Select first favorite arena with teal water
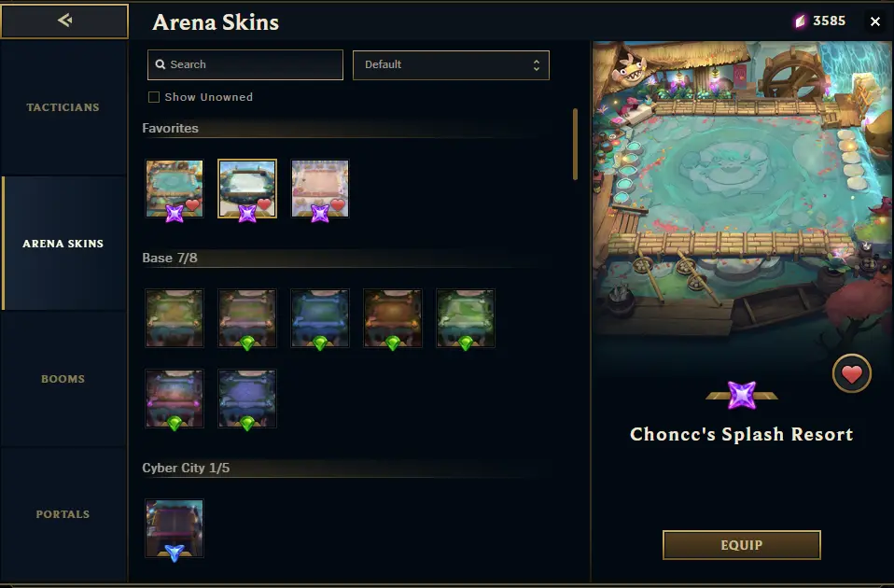Viewport: 894px width, 588px height. pyautogui.click(x=175, y=189)
